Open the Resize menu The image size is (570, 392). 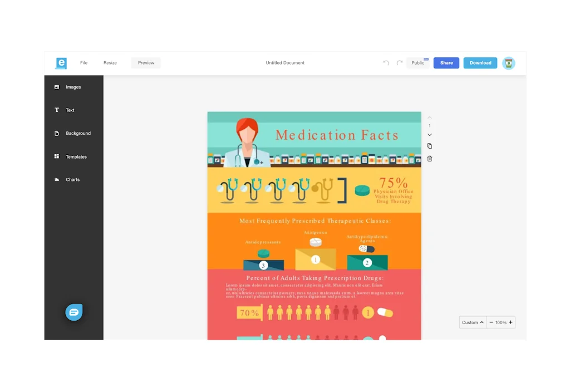coord(110,63)
